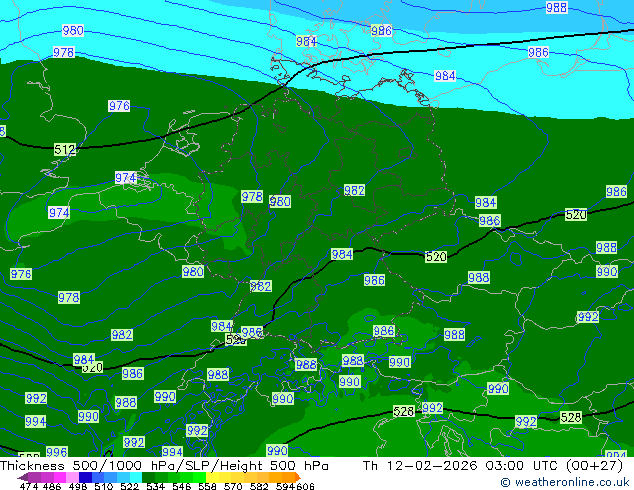Pick the light pink legend swatch
Viewport: 634px width, 490px height.
[72, 477]
